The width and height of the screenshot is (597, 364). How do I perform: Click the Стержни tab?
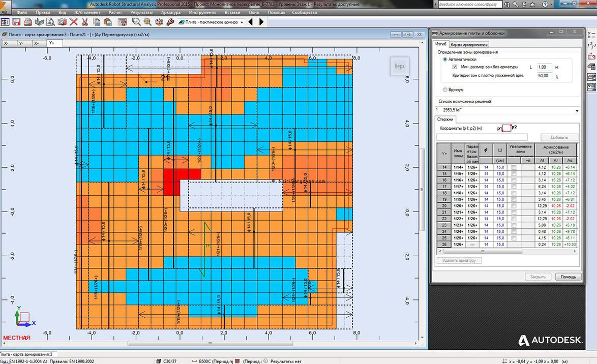(445, 119)
